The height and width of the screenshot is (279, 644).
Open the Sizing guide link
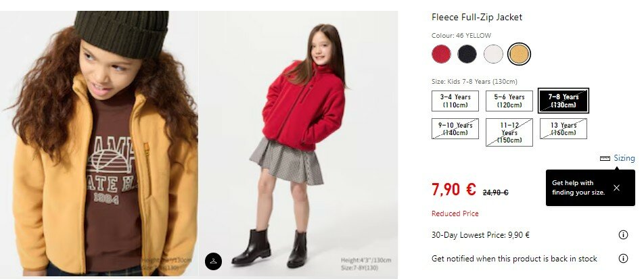coord(624,158)
